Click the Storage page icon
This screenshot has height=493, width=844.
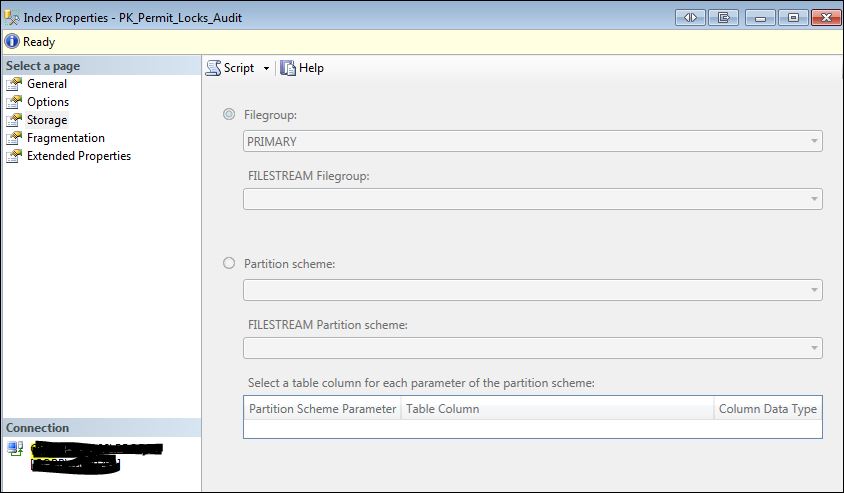click(14, 120)
